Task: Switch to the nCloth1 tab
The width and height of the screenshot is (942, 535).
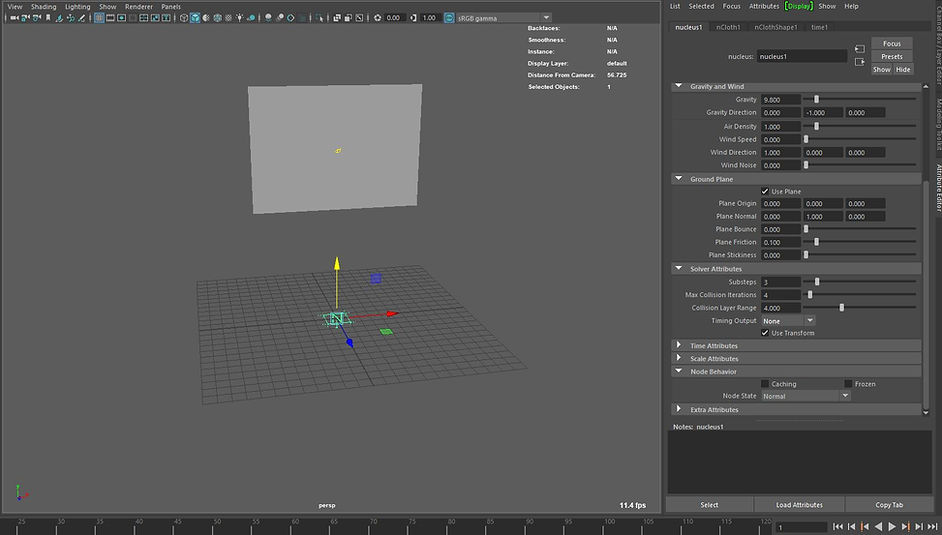Action: 728,27
